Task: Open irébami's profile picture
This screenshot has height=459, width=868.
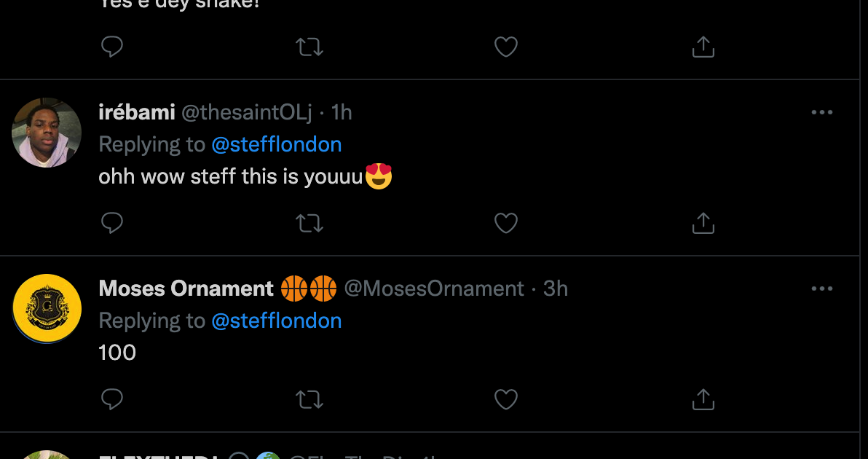Action: (47, 133)
